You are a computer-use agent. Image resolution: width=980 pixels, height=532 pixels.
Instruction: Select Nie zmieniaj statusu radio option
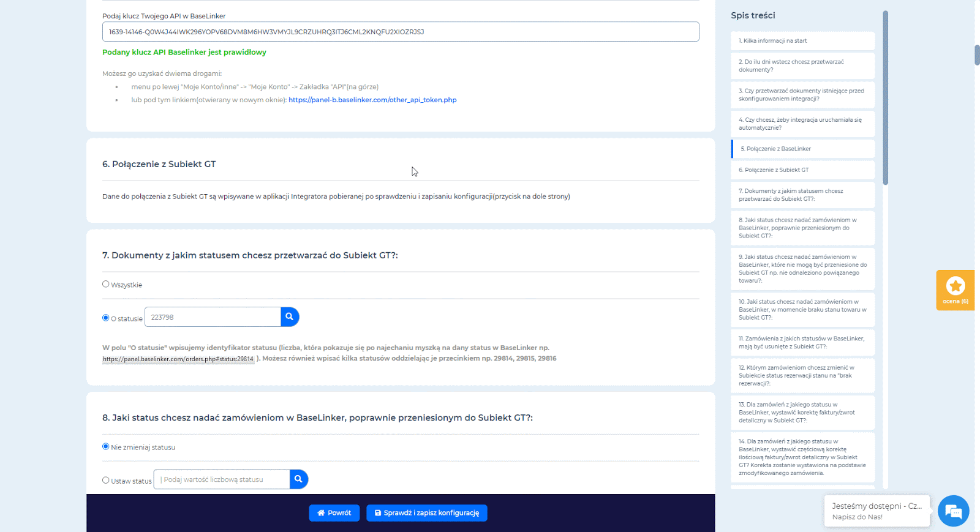tap(106, 446)
